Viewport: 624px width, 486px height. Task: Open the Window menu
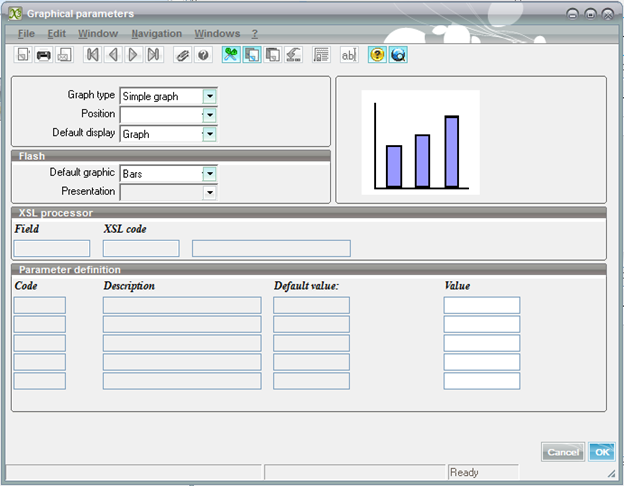pyautogui.click(x=98, y=34)
